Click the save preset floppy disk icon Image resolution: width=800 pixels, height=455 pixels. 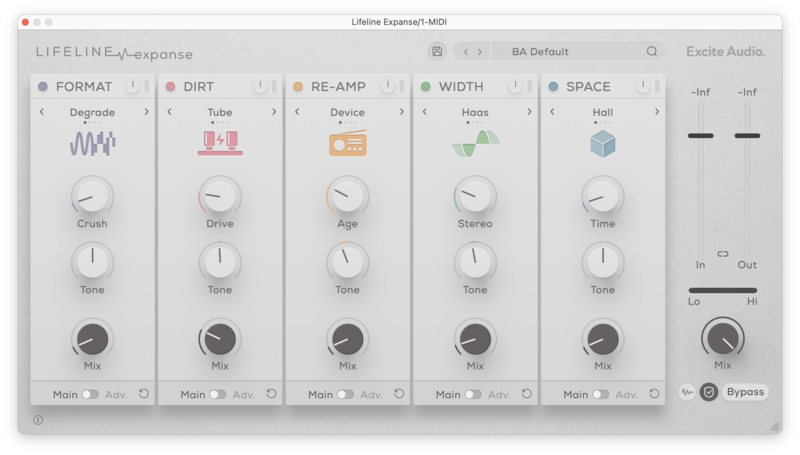[437, 52]
